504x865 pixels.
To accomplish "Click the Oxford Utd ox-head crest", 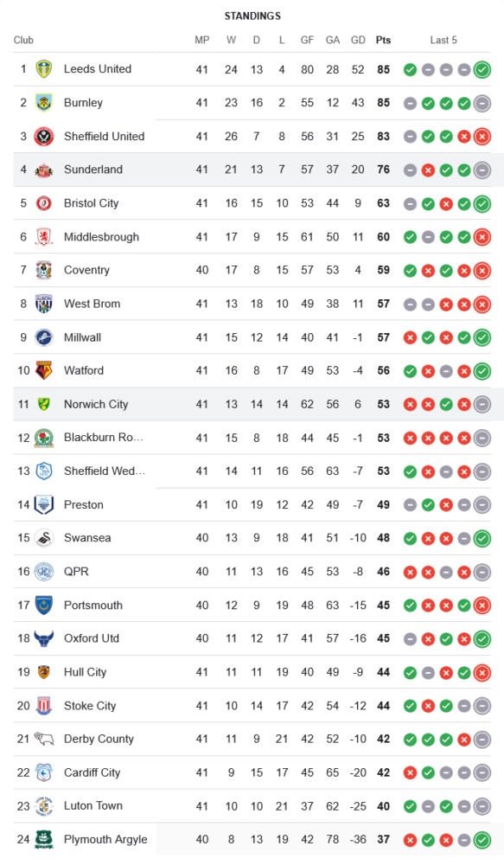I will click(44, 639).
